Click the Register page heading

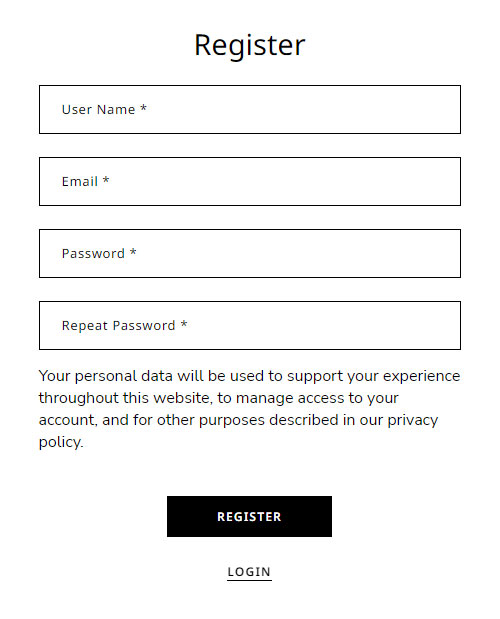click(250, 45)
